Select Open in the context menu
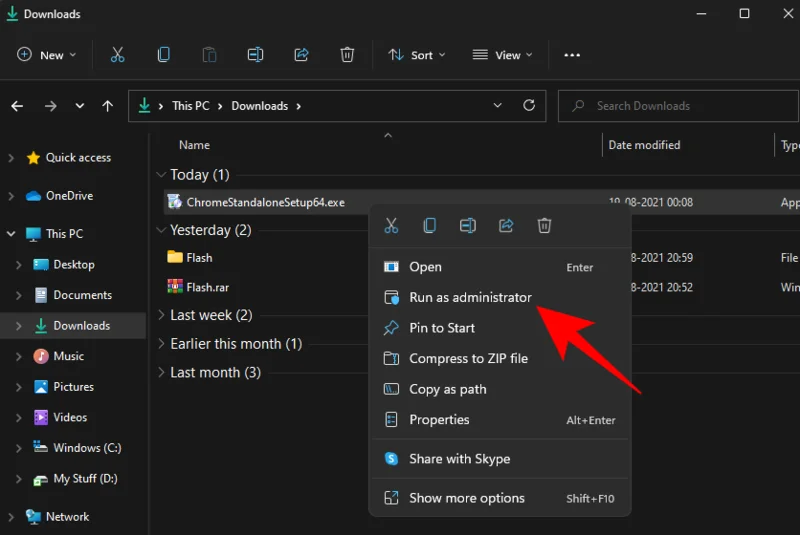 coord(499,267)
